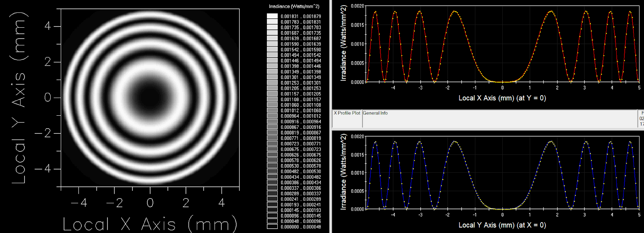Switch to the X Profile Plot tab
This screenshot has height=233, width=644.
(347, 113)
